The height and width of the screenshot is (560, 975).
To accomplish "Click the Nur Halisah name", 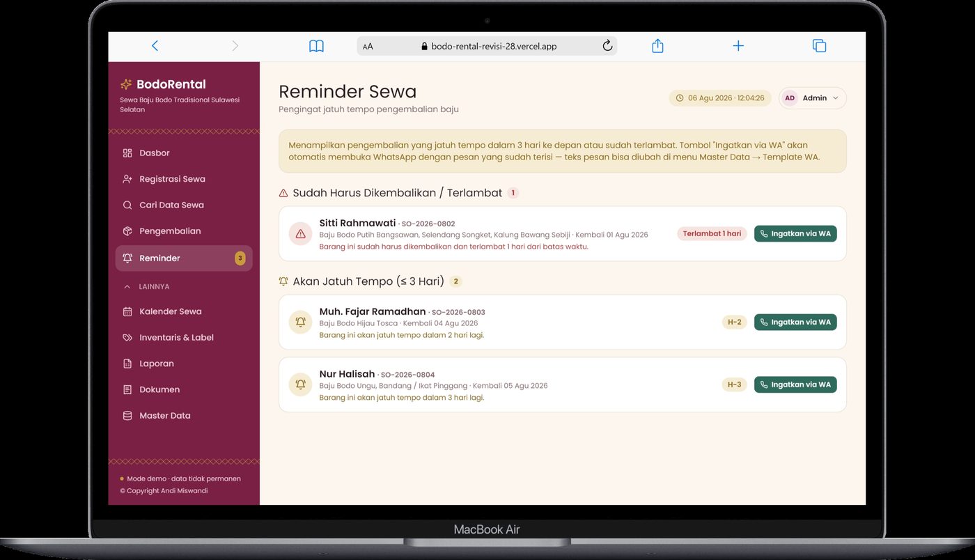I will [x=347, y=374].
